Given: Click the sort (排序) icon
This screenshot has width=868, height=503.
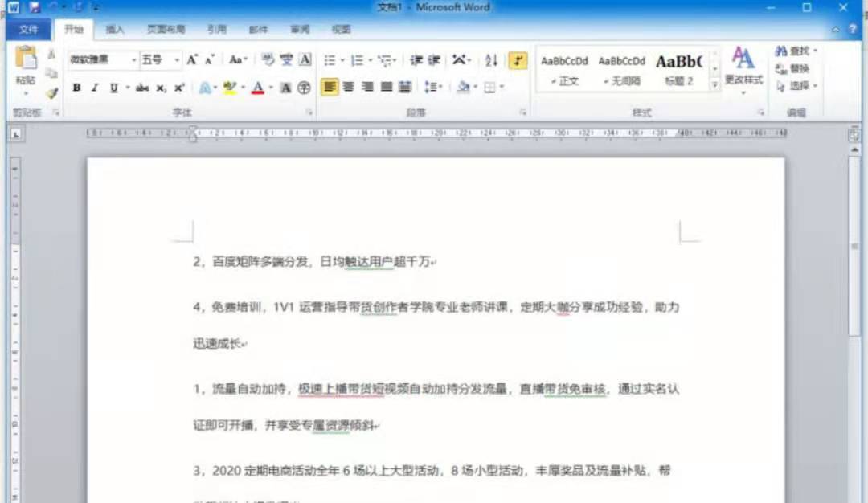Looking at the screenshot, I should coord(493,61).
